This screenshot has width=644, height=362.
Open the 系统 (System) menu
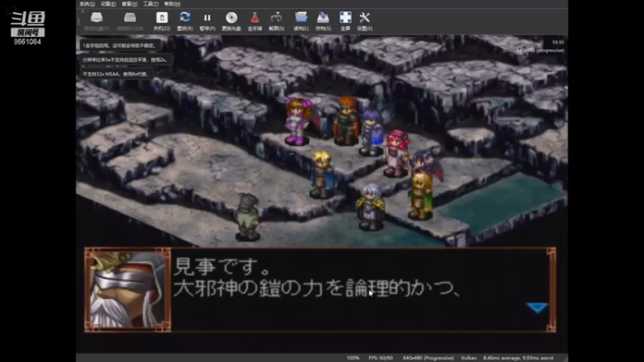87,4
